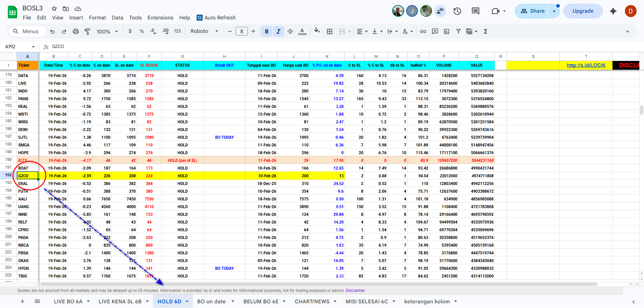Open the zoom level dropdown
Viewport: 644px width, 308px height.
(x=107, y=32)
